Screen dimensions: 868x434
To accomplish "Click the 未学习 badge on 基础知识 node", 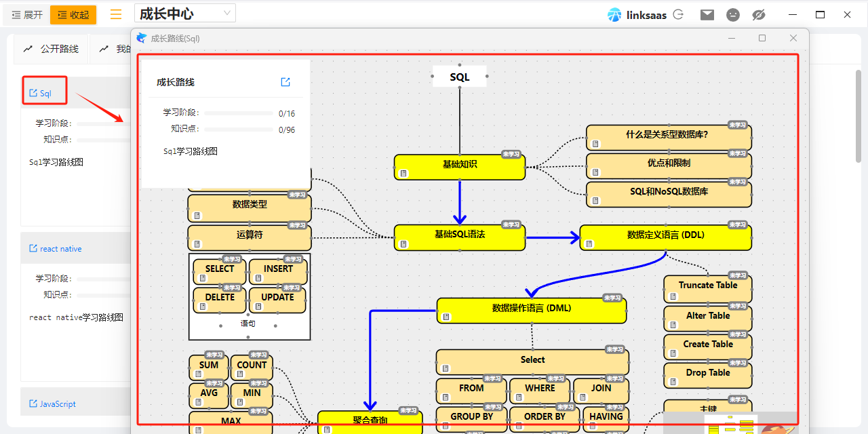I will 511,154.
